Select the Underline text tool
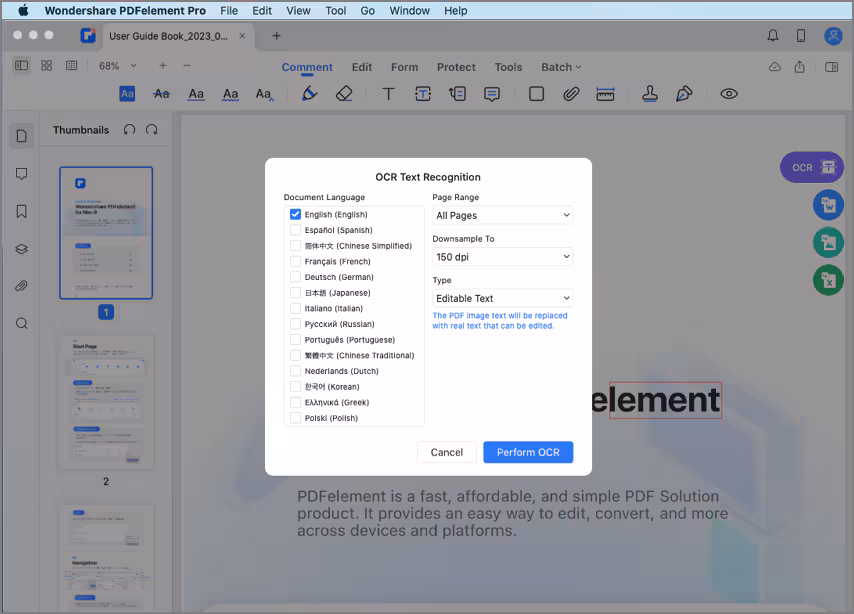 pyautogui.click(x=196, y=94)
